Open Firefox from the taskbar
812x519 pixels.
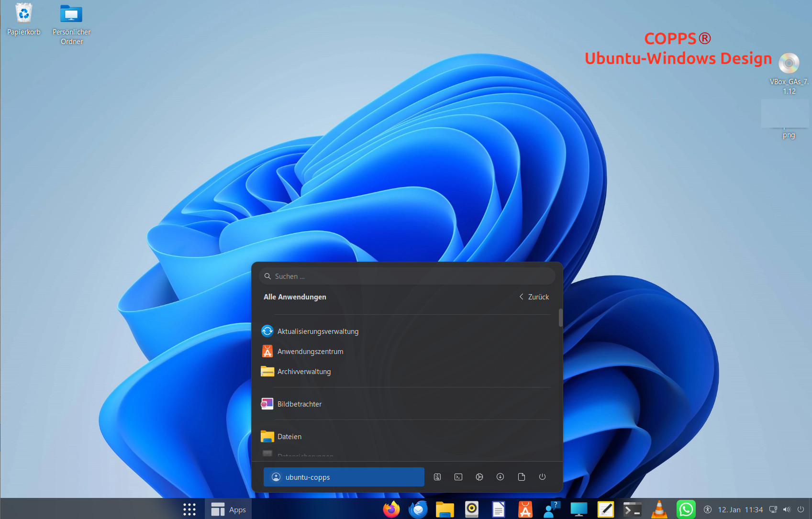point(391,509)
